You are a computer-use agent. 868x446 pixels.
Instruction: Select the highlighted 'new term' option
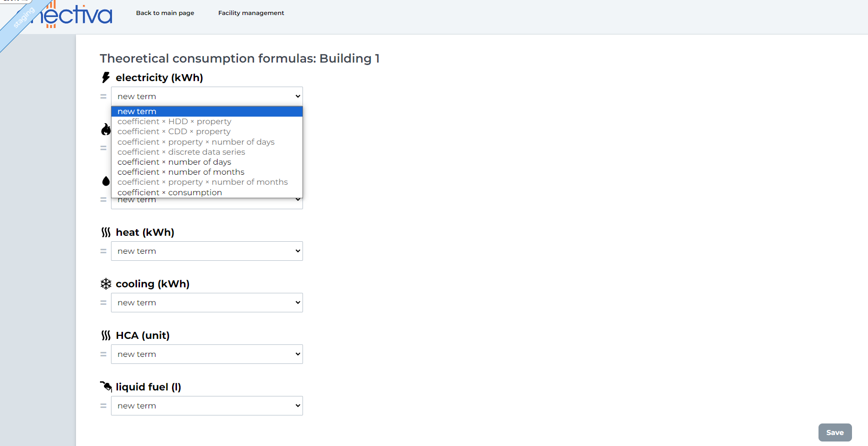click(x=137, y=112)
